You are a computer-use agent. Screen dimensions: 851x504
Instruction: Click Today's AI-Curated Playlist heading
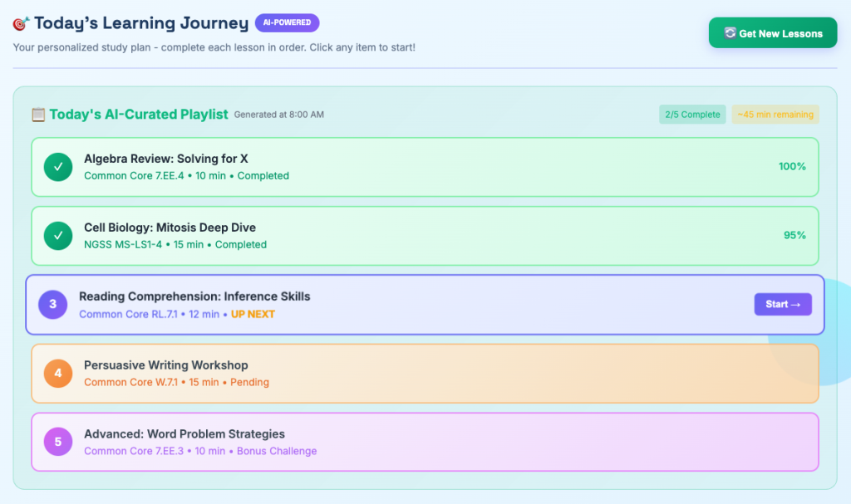click(x=138, y=115)
